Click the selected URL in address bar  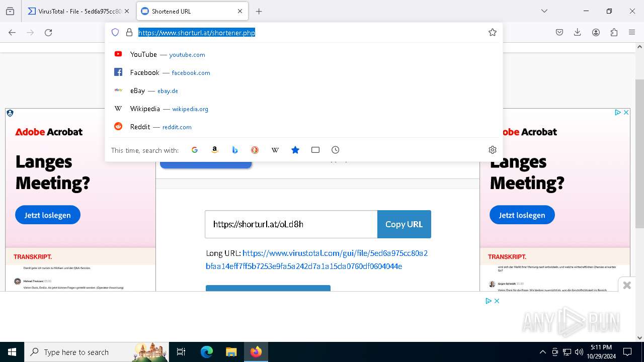[197, 33]
